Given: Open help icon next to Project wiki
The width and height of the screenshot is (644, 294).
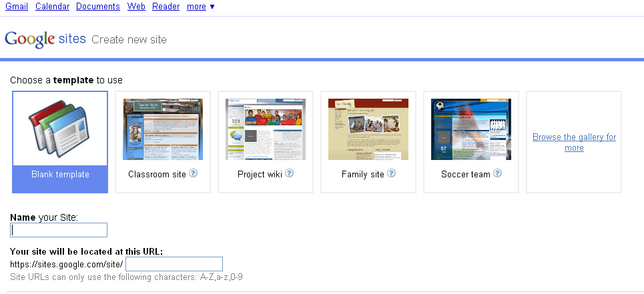Looking at the screenshot, I should [289, 173].
